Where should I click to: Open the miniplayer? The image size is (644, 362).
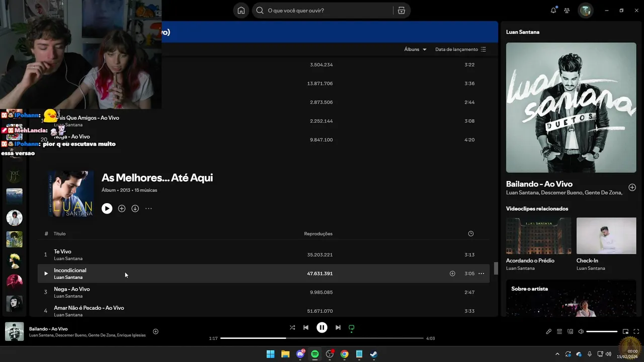tap(625, 331)
